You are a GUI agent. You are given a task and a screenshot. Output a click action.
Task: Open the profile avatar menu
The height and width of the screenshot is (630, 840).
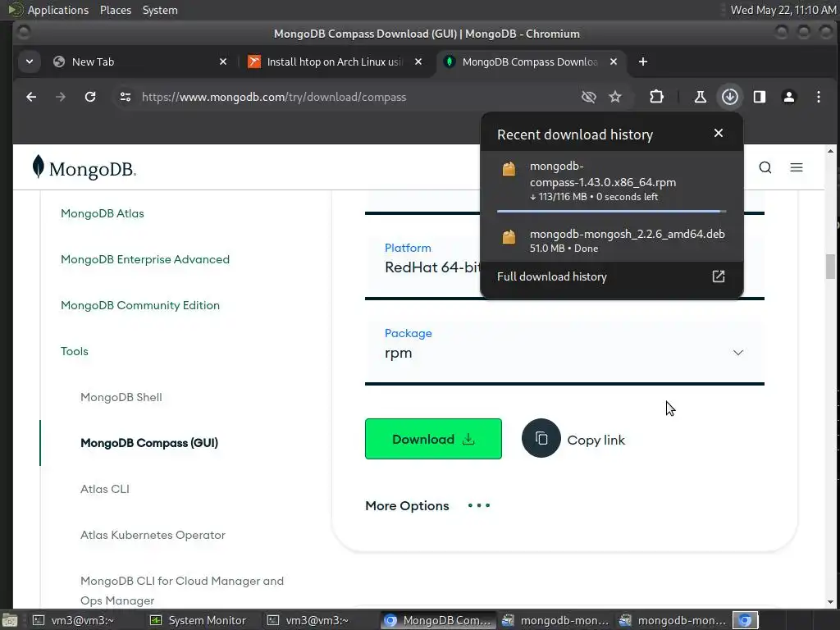pos(788,97)
